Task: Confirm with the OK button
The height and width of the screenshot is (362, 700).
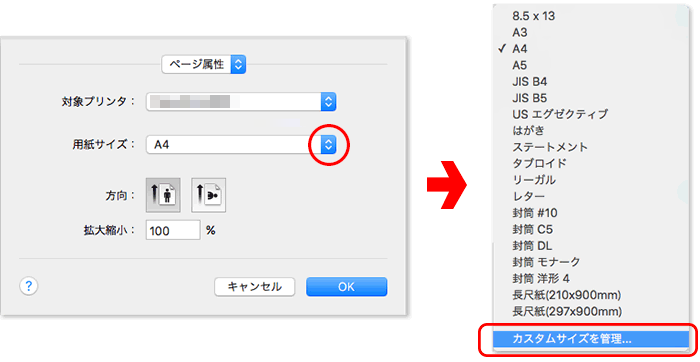Action: [346, 287]
